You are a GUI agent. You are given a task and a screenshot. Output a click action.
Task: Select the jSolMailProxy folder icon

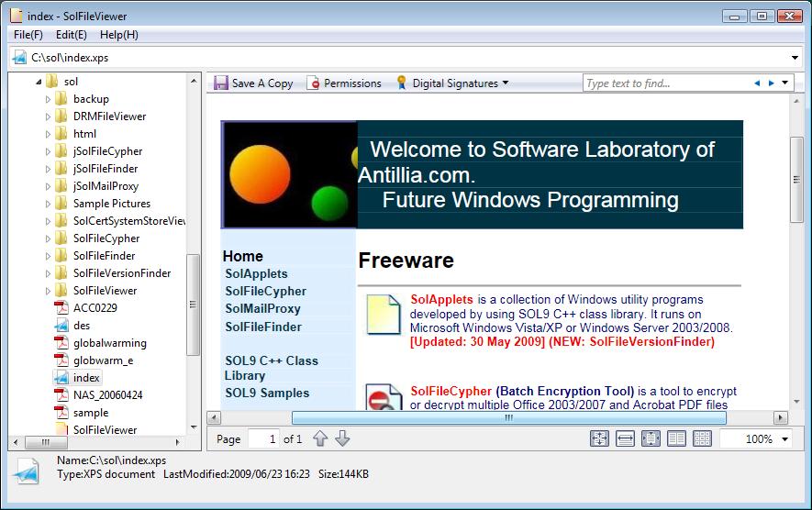click(61, 185)
